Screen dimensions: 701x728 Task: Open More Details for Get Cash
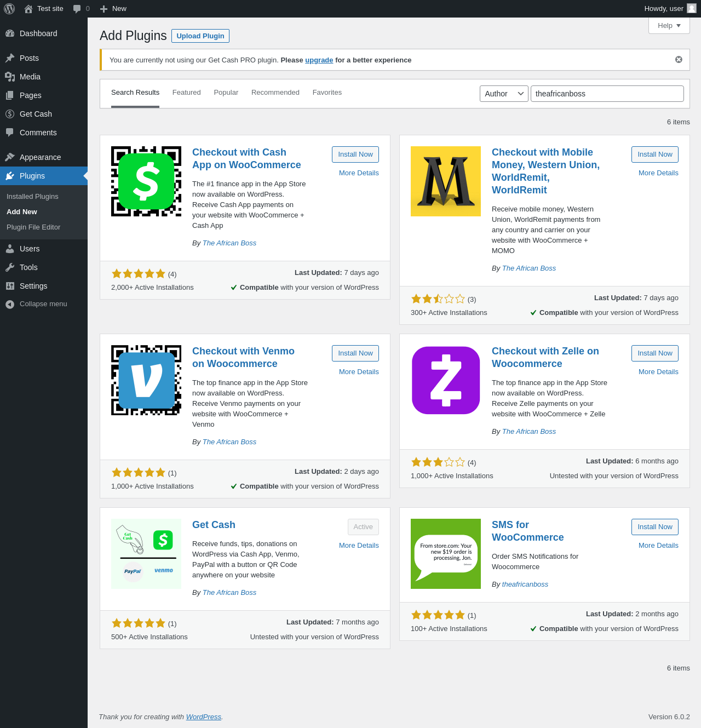(x=359, y=546)
